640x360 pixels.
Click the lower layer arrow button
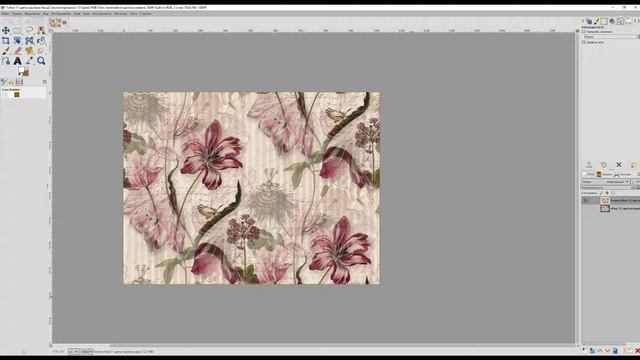pyautogui.click(x=607, y=351)
